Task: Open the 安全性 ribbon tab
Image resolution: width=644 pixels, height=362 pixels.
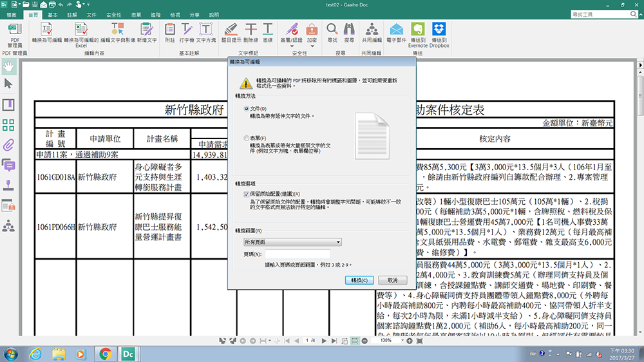Action: coord(113,14)
